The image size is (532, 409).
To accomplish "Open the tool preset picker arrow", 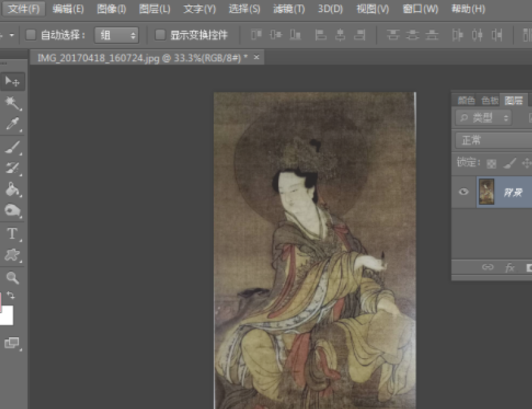I will [12, 35].
